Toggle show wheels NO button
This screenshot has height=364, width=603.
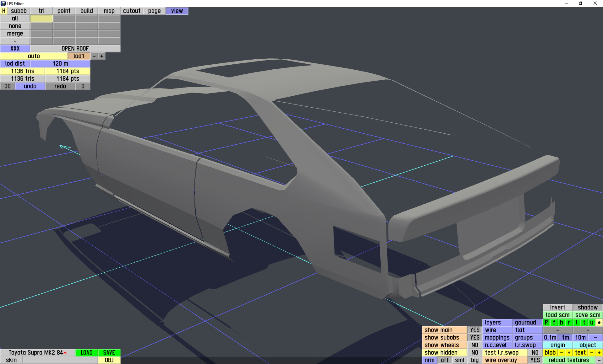[475, 345]
